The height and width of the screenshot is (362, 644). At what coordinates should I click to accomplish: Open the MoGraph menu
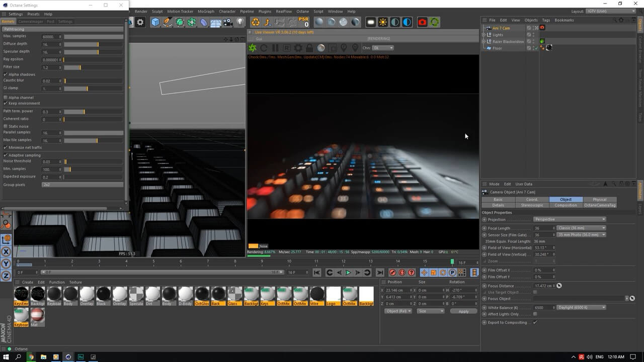[x=205, y=11]
